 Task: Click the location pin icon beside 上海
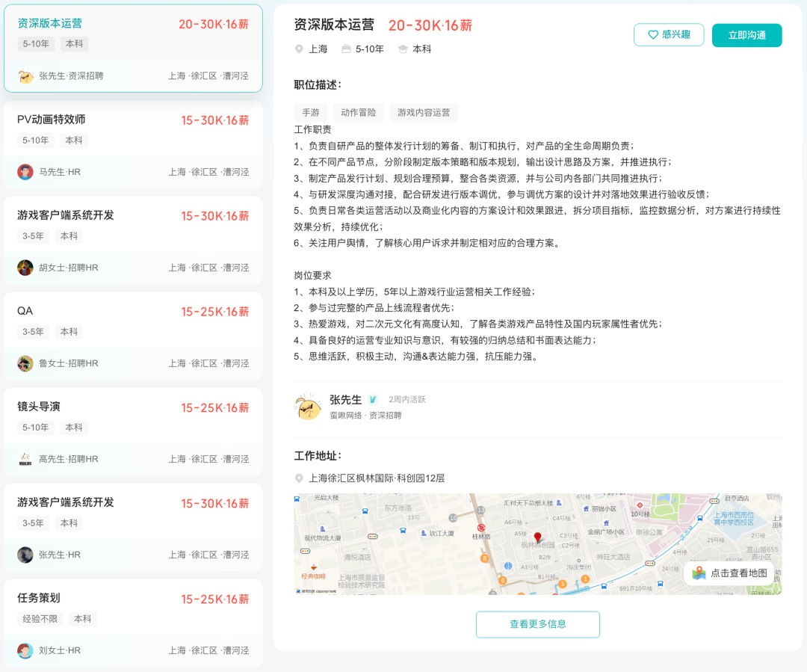coord(298,49)
